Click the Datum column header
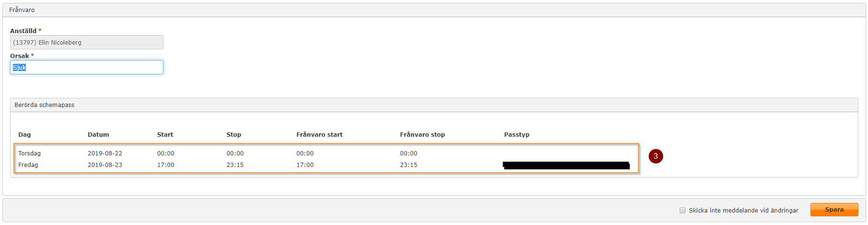This screenshot has height=225, width=868. [98, 135]
